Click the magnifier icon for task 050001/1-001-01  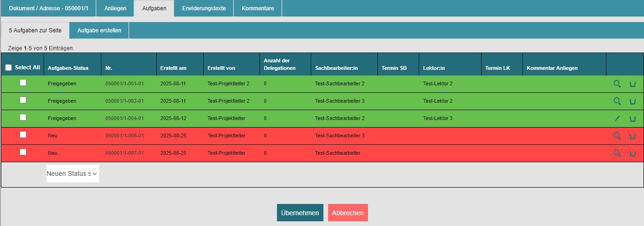(617, 84)
